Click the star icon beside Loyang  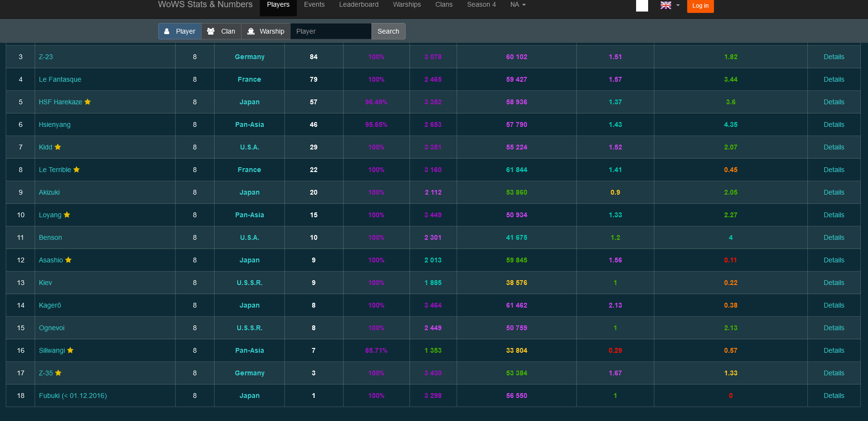point(67,215)
